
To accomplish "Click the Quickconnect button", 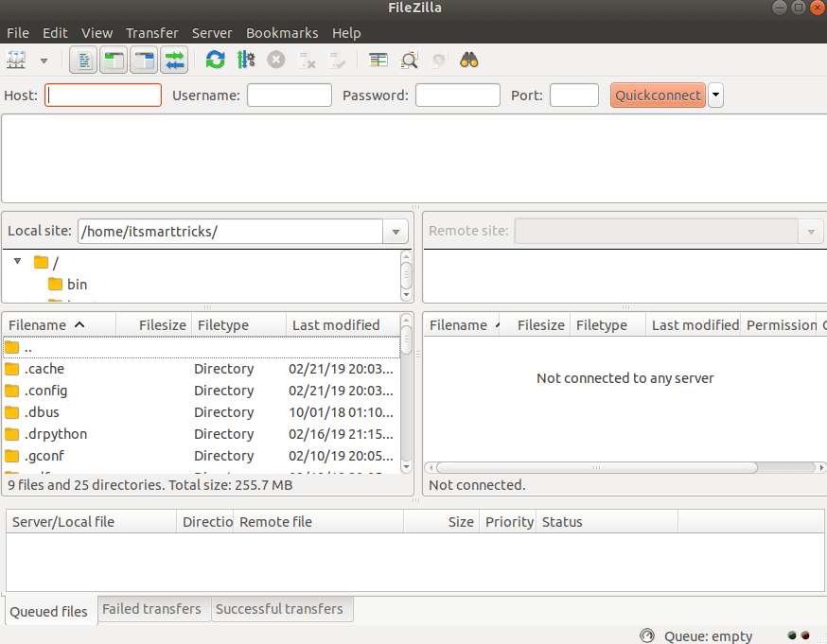I will [x=658, y=96].
